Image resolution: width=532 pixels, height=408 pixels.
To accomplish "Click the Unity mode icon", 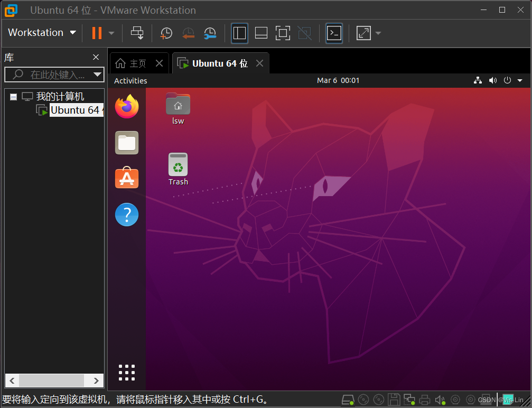I will point(305,33).
